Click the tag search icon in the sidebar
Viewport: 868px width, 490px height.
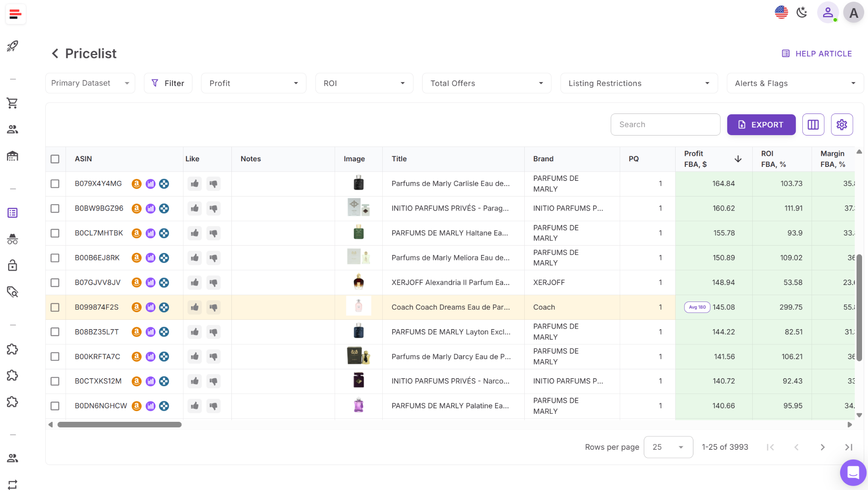click(13, 292)
